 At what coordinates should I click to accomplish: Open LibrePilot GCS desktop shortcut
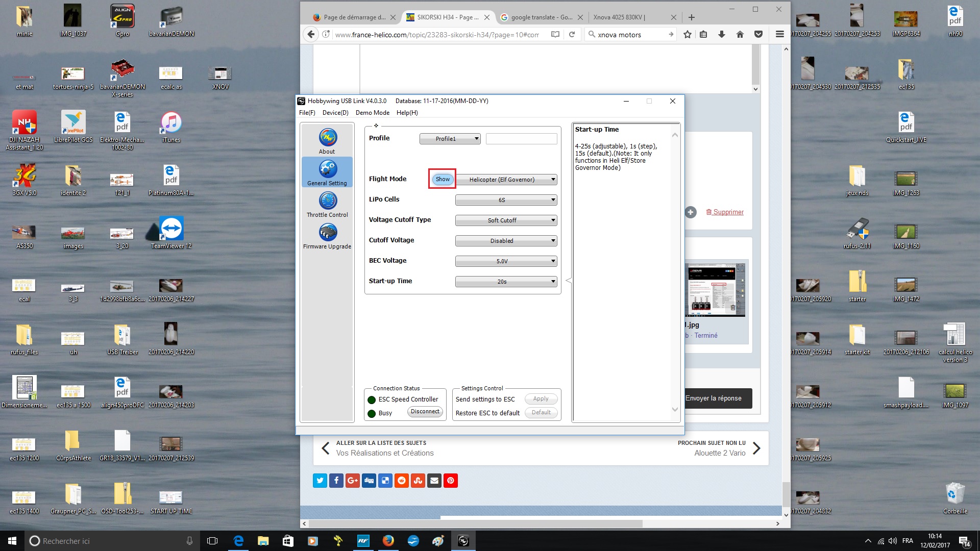pyautogui.click(x=73, y=127)
